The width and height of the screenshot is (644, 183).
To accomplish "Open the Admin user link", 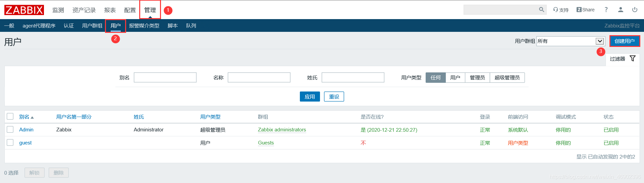I will coord(26,130).
